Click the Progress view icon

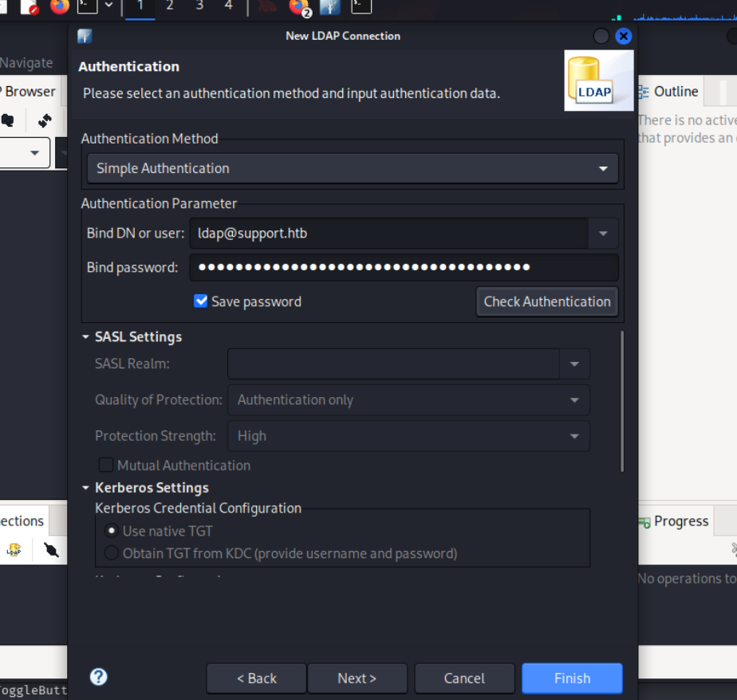point(644,522)
